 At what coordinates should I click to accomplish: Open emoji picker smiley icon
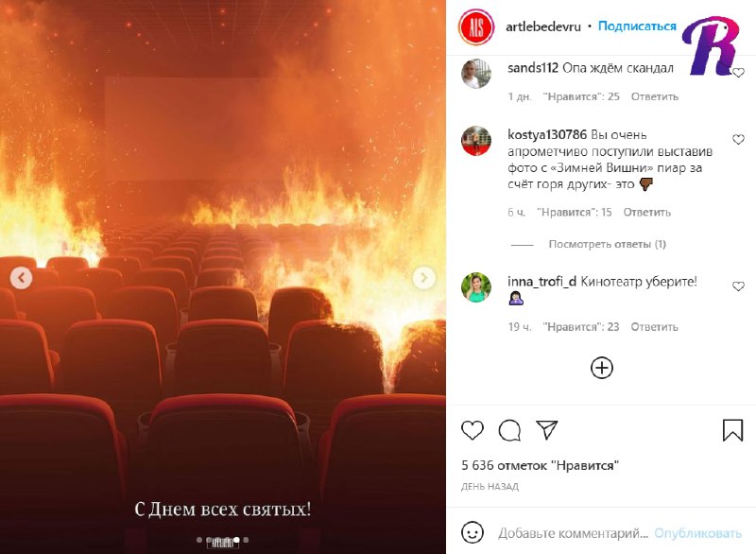pyautogui.click(x=472, y=532)
